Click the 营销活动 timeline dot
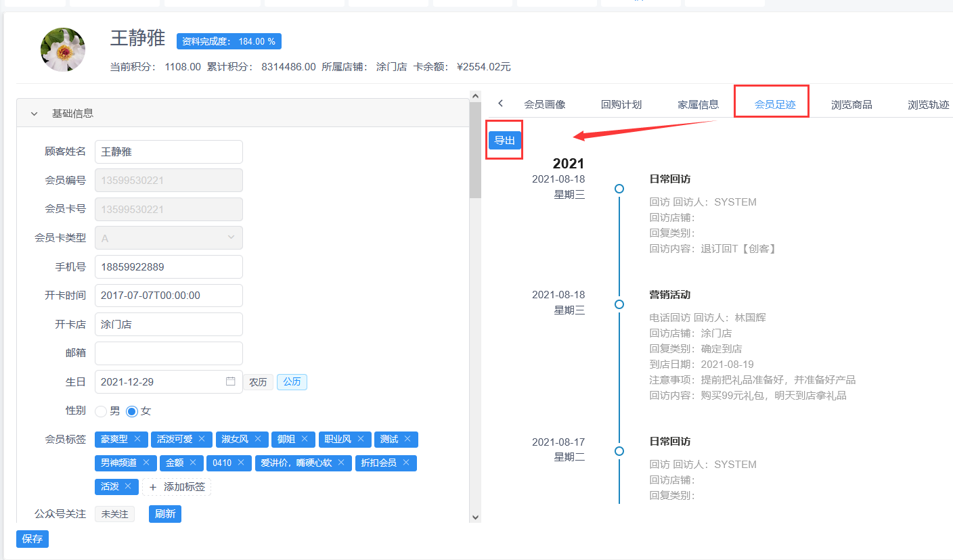 tap(619, 304)
